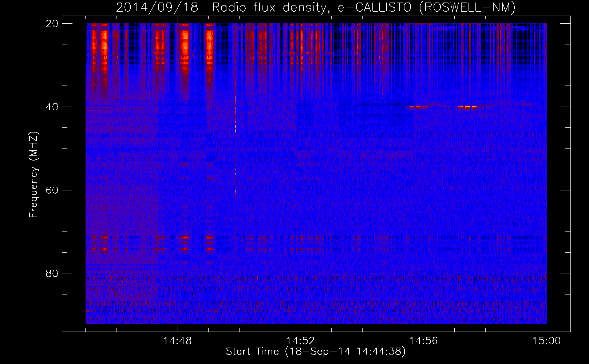Click the 60 frequency tick label
This screenshot has width=589, height=364.
52,190
